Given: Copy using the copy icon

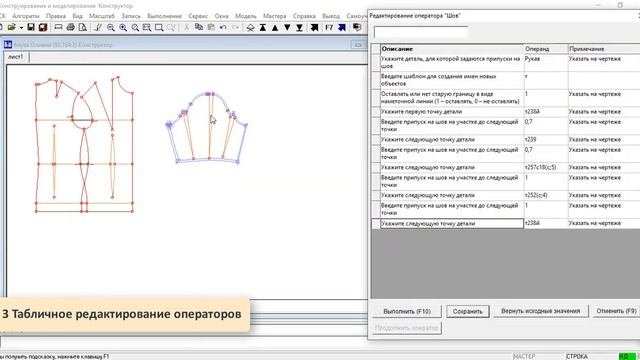Looking at the screenshot, I should point(199,27).
